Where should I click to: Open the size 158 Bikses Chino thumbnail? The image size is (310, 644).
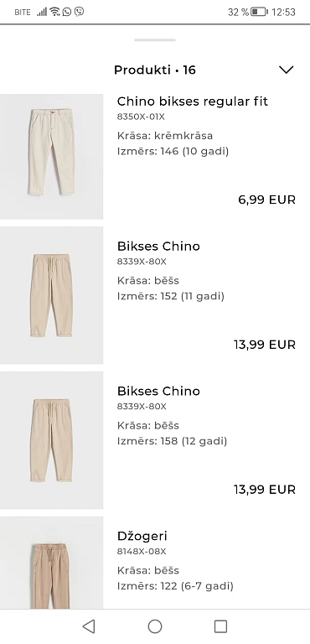coord(51,440)
